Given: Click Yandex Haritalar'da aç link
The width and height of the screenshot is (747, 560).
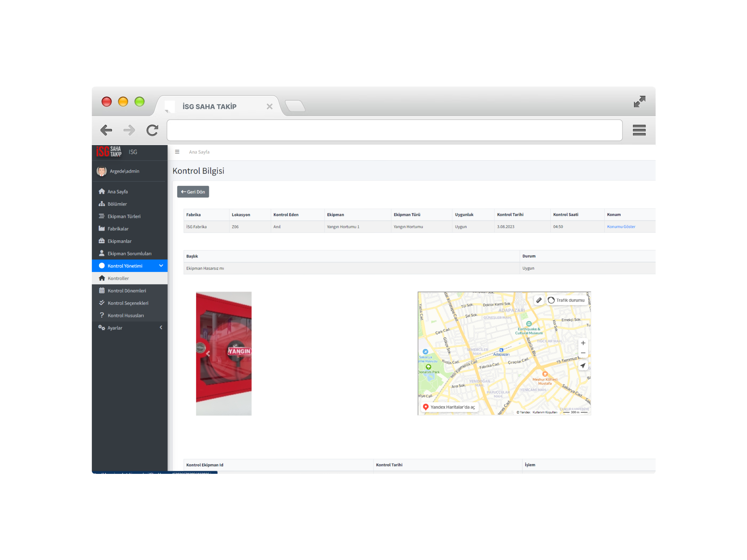Looking at the screenshot, I should click(450, 407).
